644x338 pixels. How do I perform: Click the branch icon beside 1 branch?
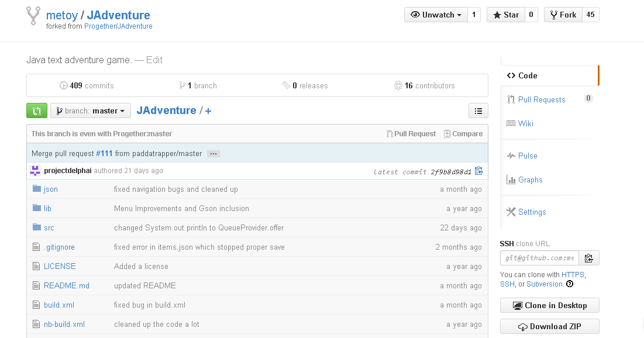(x=182, y=85)
